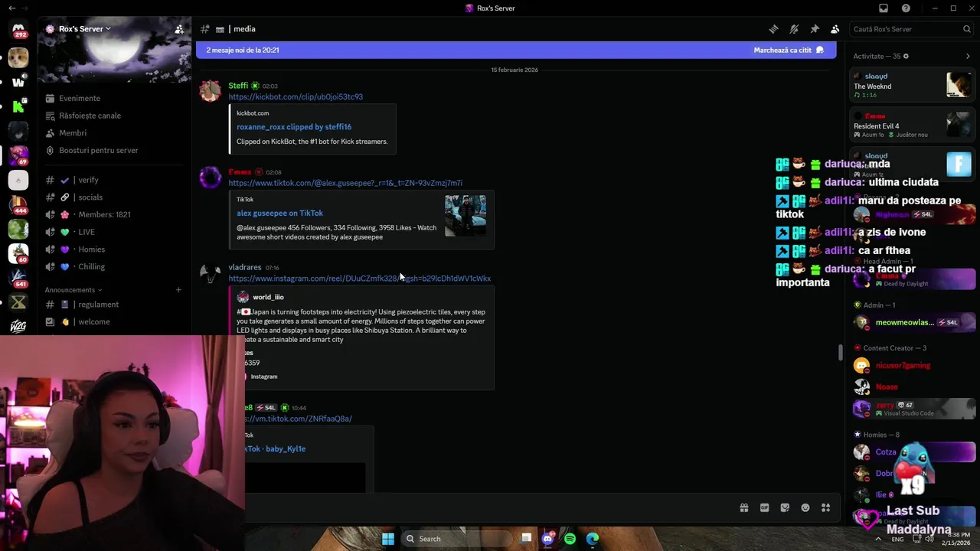Open Windows Start button
Viewport: 980px width, 551px height.
click(388, 539)
